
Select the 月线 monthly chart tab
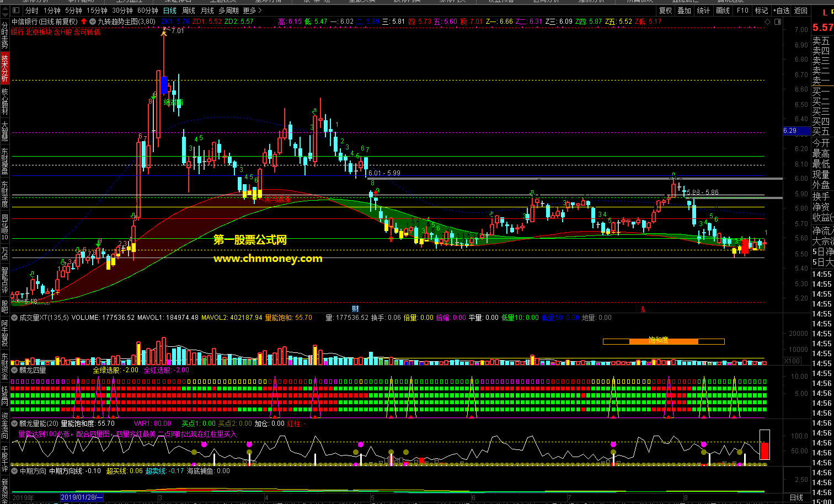pos(207,10)
